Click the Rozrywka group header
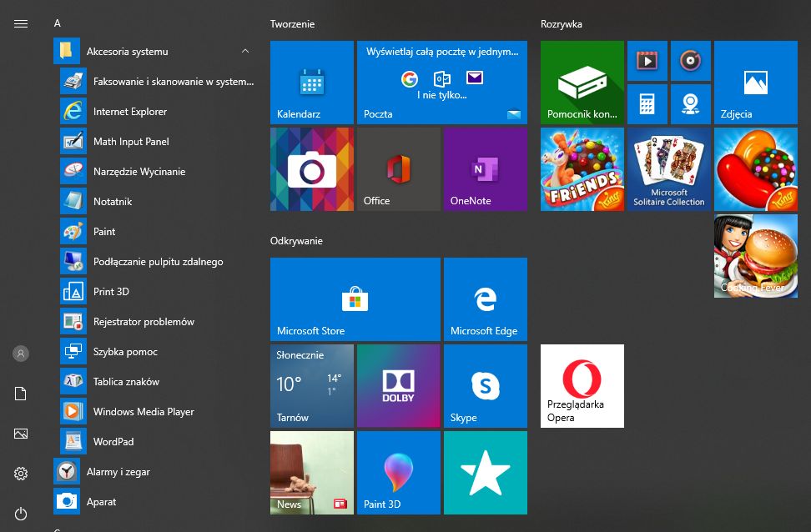The height and width of the screenshot is (532, 811). [562, 24]
